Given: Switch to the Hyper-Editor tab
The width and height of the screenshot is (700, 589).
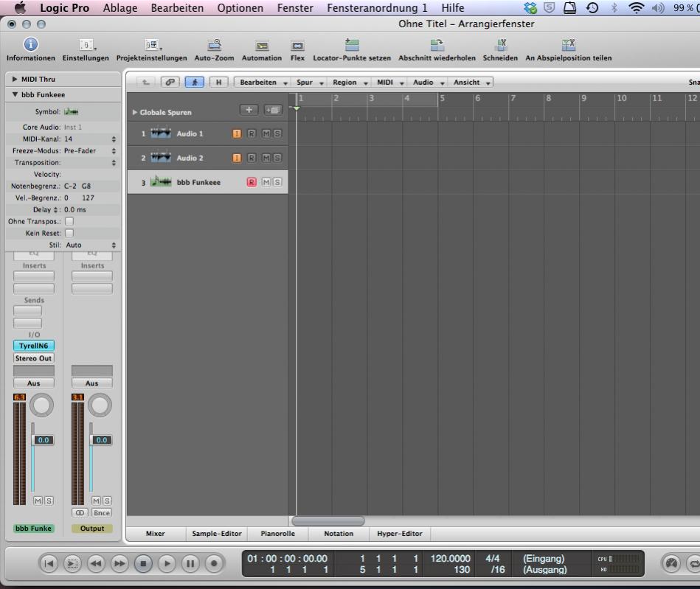Looking at the screenshot, I should pos(400,533).
